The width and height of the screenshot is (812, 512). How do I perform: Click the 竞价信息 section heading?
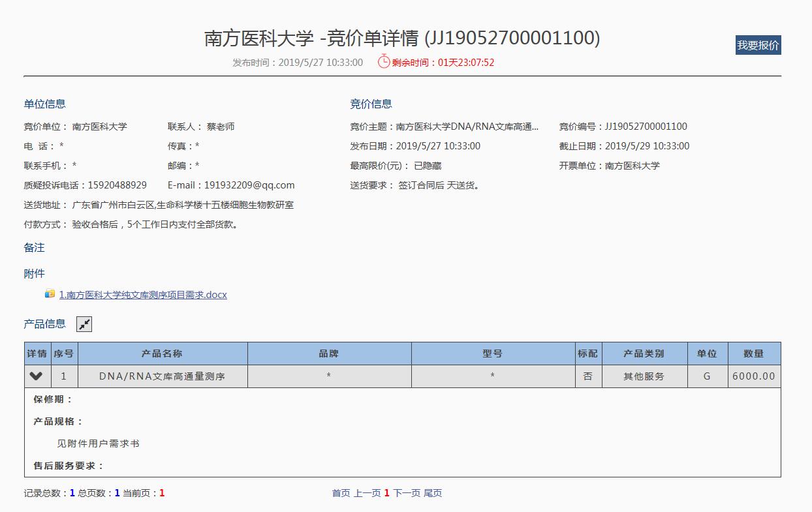coord(371,104)
